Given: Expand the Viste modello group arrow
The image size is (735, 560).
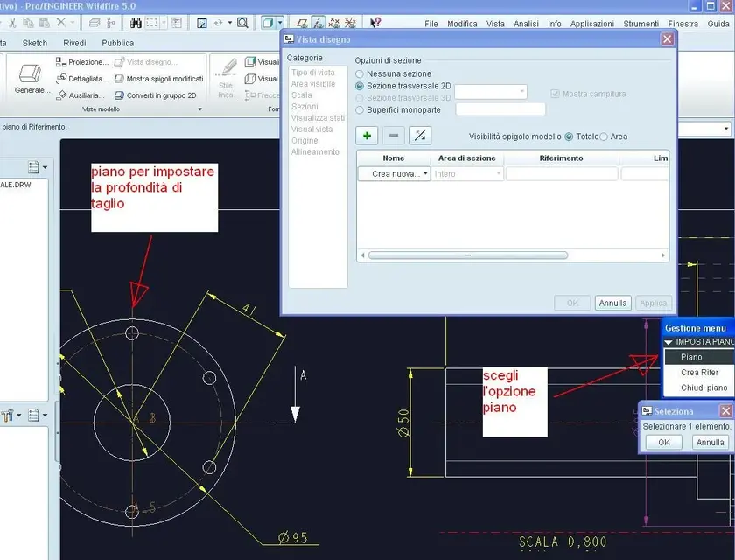Looking at the screenshot, I should (x=199, y=110).
